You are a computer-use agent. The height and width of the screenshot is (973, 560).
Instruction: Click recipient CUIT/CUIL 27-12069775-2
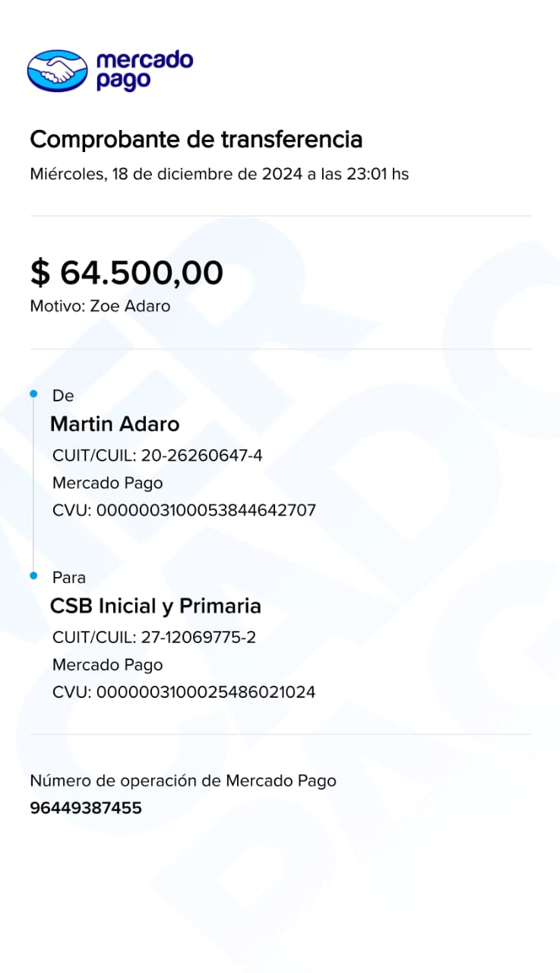154,637
